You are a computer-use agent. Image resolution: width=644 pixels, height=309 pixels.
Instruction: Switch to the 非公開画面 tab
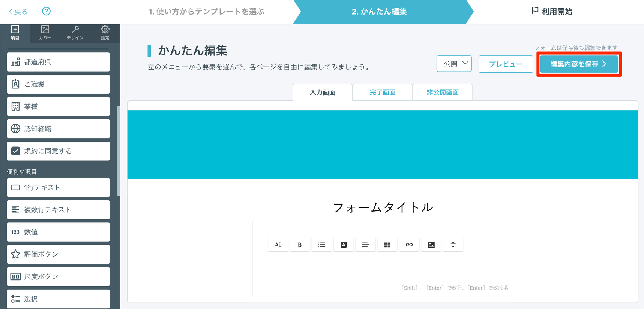pos(443,92)
